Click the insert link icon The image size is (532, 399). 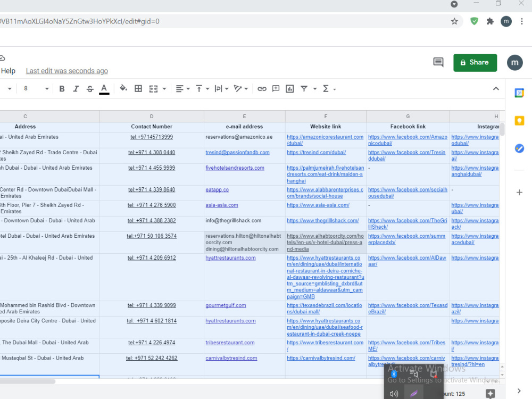tap(262, 89)
